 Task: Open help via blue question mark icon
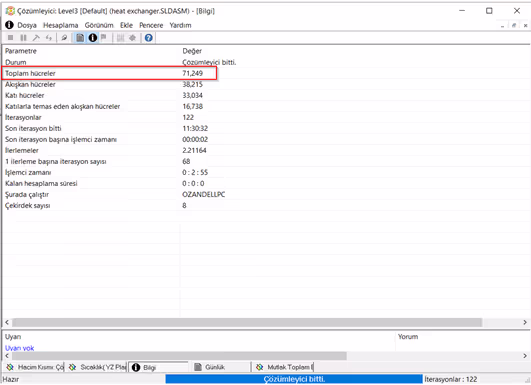(x=148, y=38)
